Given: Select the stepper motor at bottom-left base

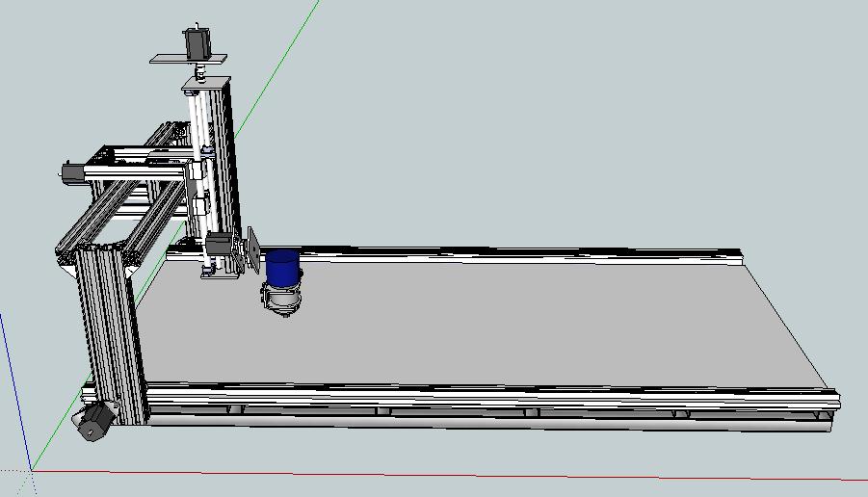Looking at the screenshot, I should tap(94, 422).
